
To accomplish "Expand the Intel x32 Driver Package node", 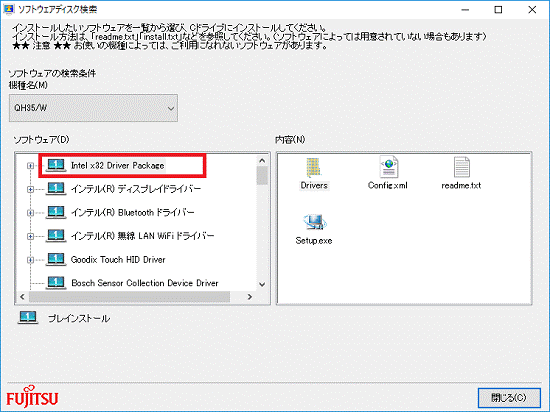I will tap(31, 166).
